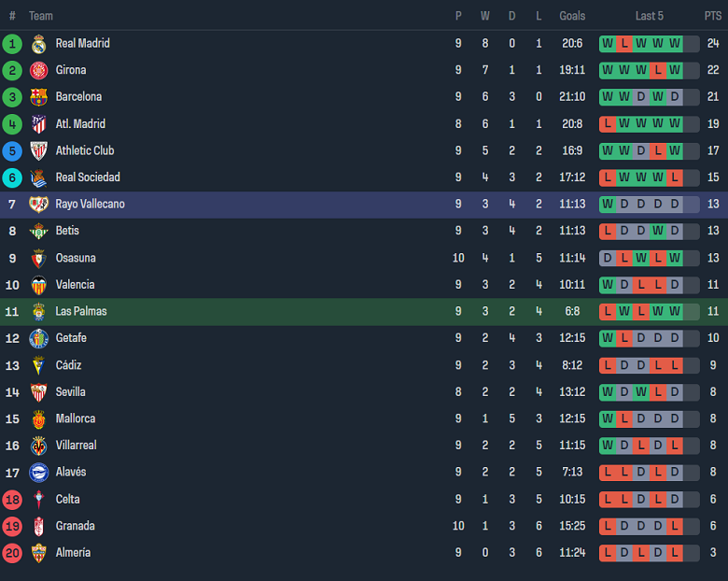Click the Girona team crest icon
This screenshot has width=728, height=581.
(x=38, y=70)
